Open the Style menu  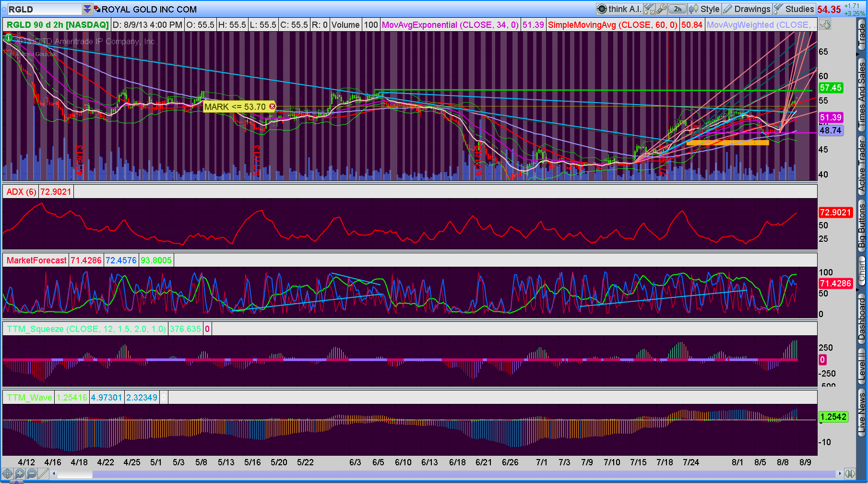click(x=704, y=9)
